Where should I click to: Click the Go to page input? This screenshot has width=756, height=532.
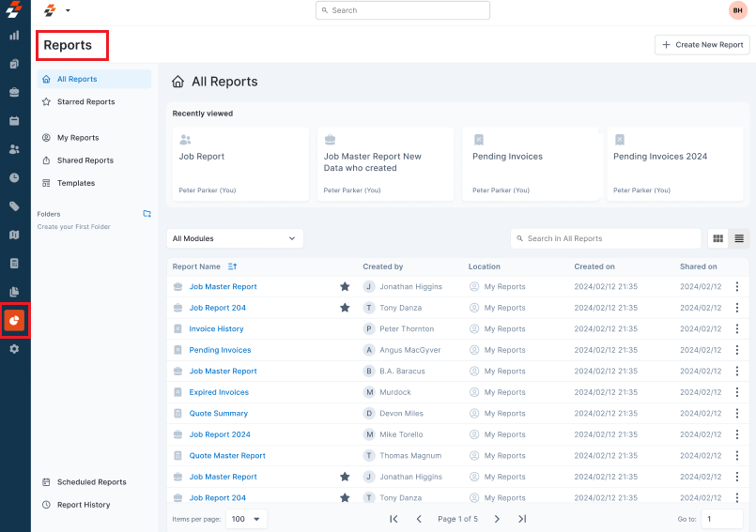(x=722, y=519)
